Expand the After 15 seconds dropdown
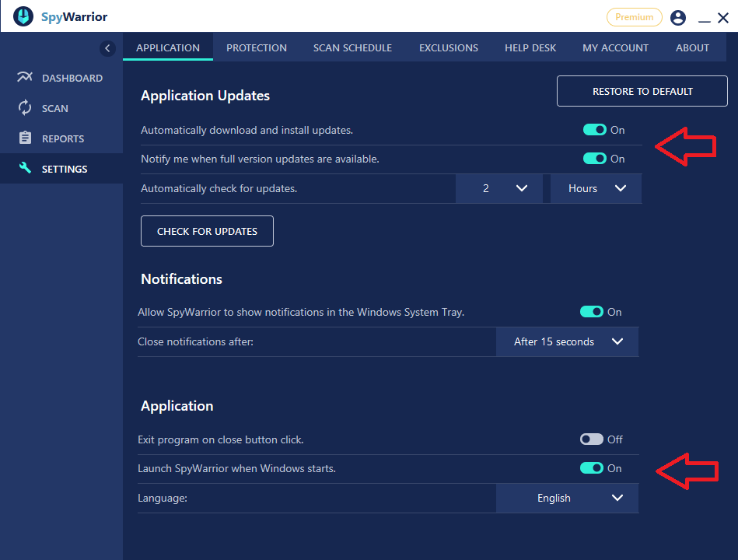 (567, 341)
